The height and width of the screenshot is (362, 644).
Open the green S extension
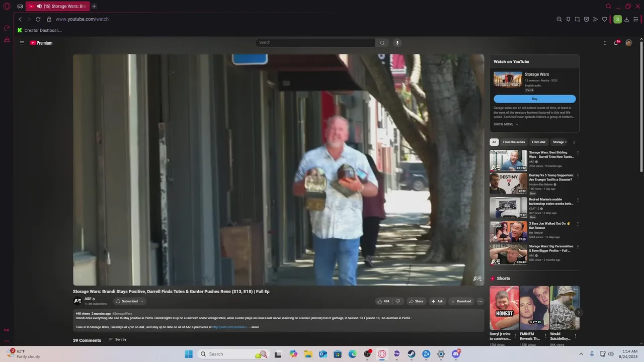[x=617, y=19]
